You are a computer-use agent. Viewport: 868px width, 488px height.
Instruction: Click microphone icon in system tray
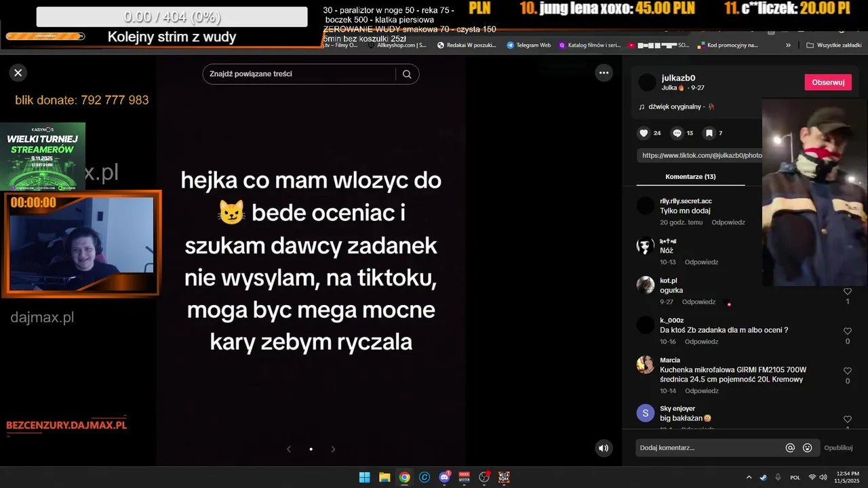click(x=778, y=477)
